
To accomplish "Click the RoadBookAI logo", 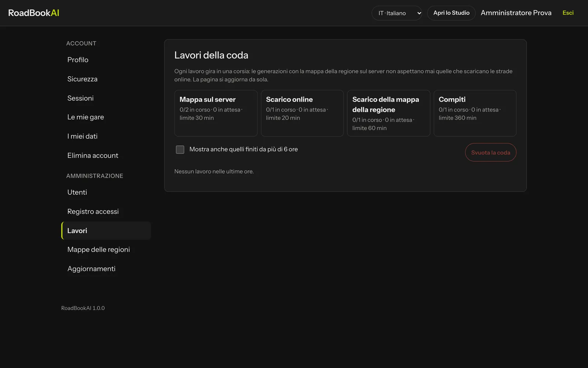I will (x=33, y=13).
